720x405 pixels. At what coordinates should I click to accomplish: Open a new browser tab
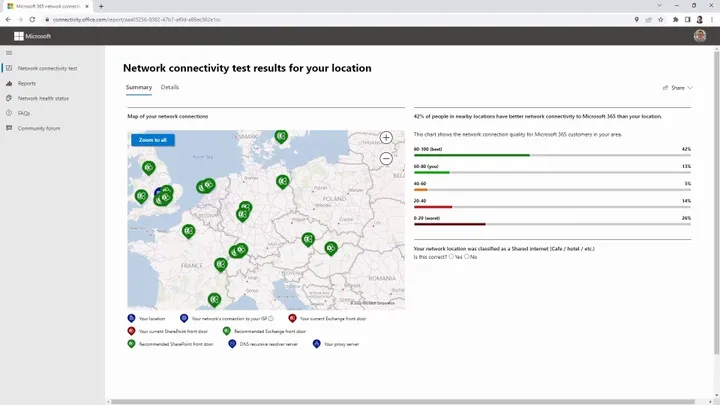pos(101,6)
